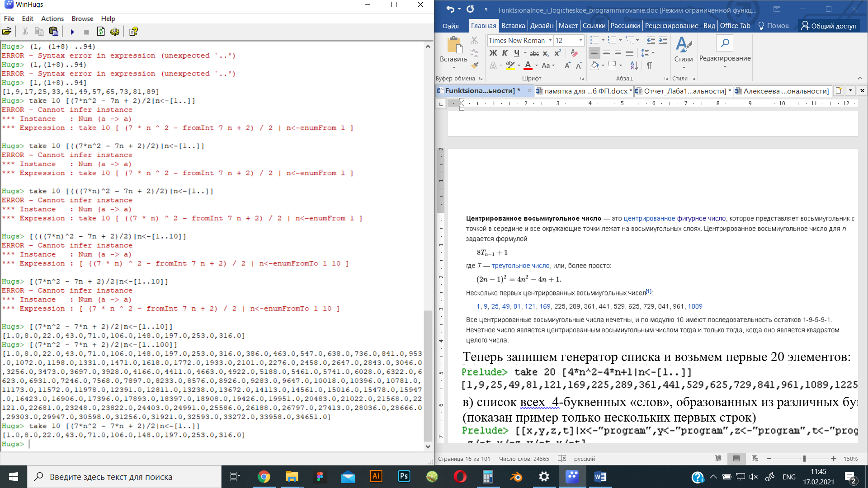Apply underline (Ч) formatting
868x488 pixels.
517,53
